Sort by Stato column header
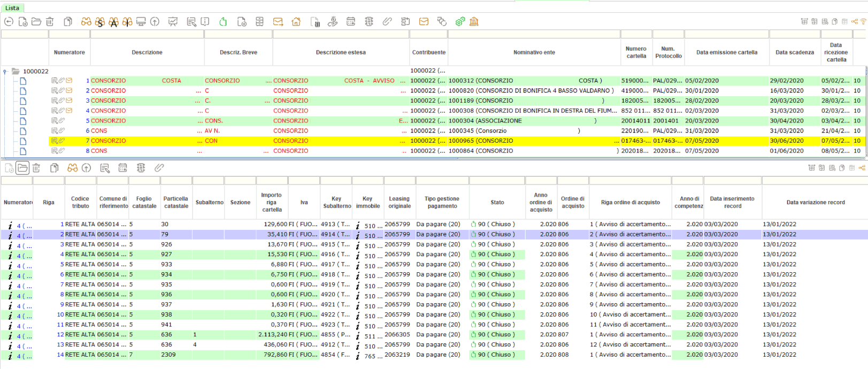Image resolution: width=868 pixels, height=369 pixels. pos(497,202)
